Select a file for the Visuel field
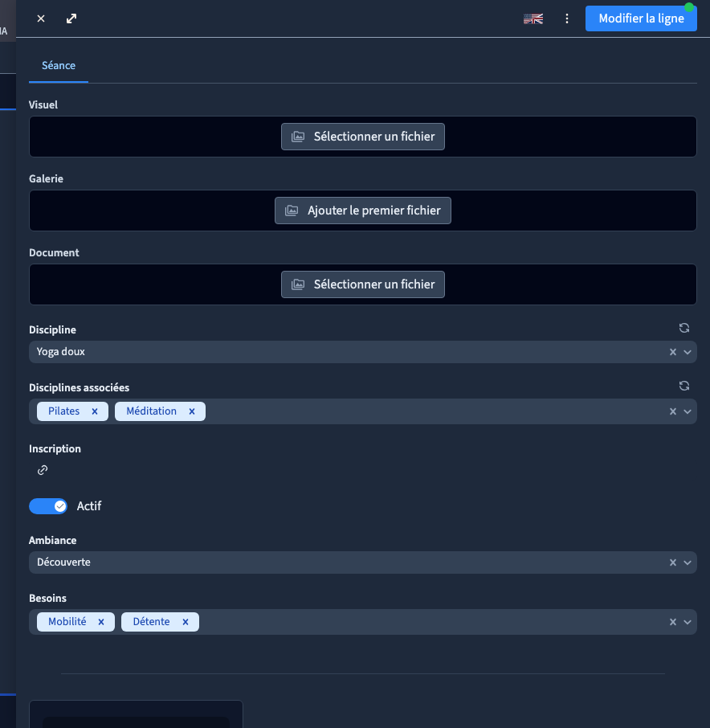This screenshot has height=728, width=710. 363,137
